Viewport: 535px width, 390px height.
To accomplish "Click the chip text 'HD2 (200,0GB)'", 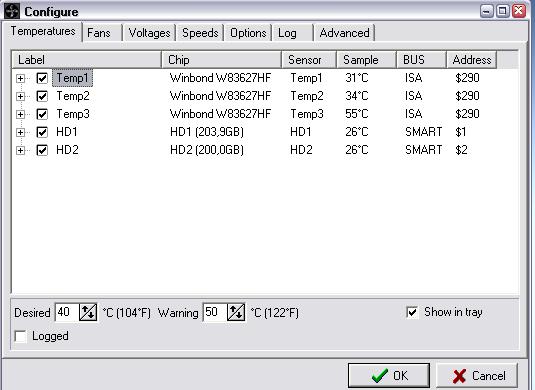I will pyautogui.click(x=207, y=150).
